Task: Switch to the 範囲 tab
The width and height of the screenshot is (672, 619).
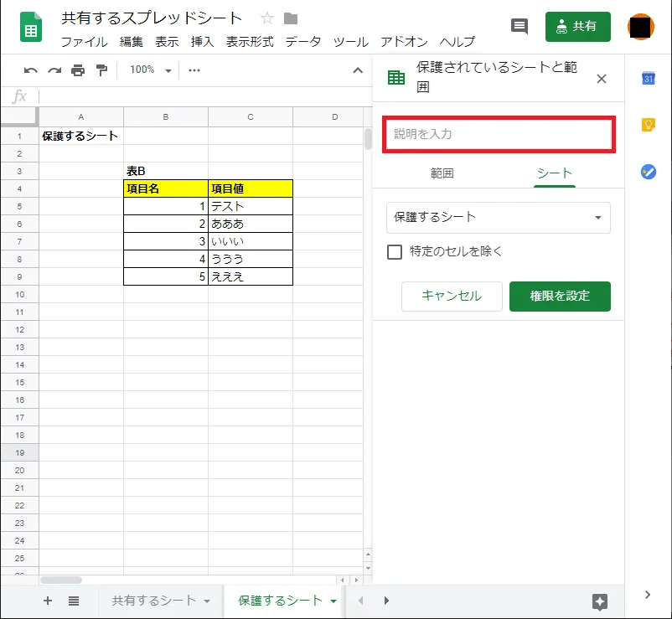Action: coord(442,173)
